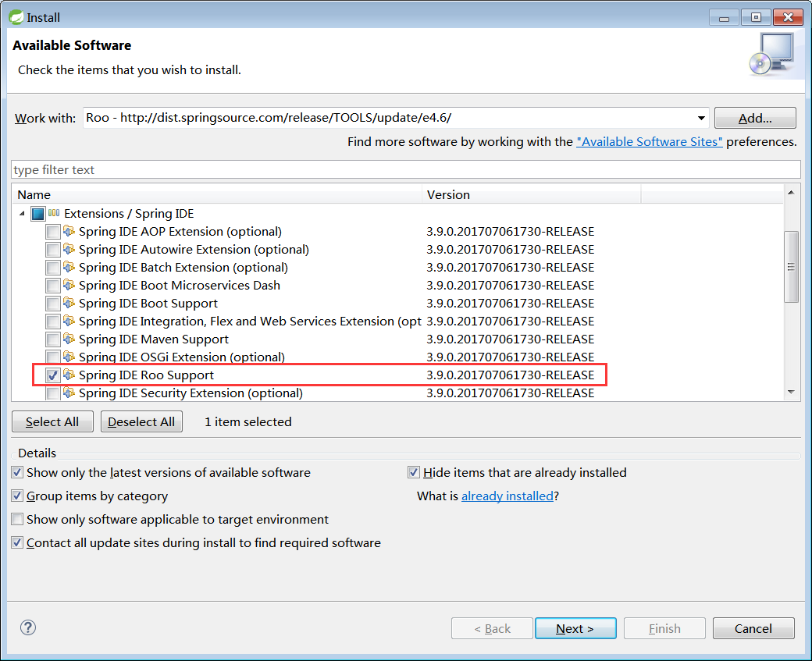The image size is (812, 661).
Task: Collapse the Extensions / Spring IDE category
Action: pyautogui.click(x=22, y=213)
